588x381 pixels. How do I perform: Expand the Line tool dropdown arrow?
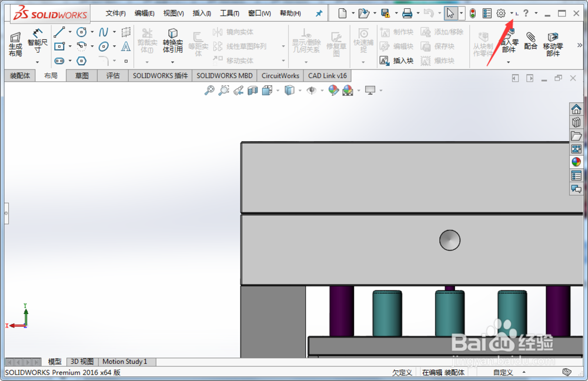coord(70,32)
